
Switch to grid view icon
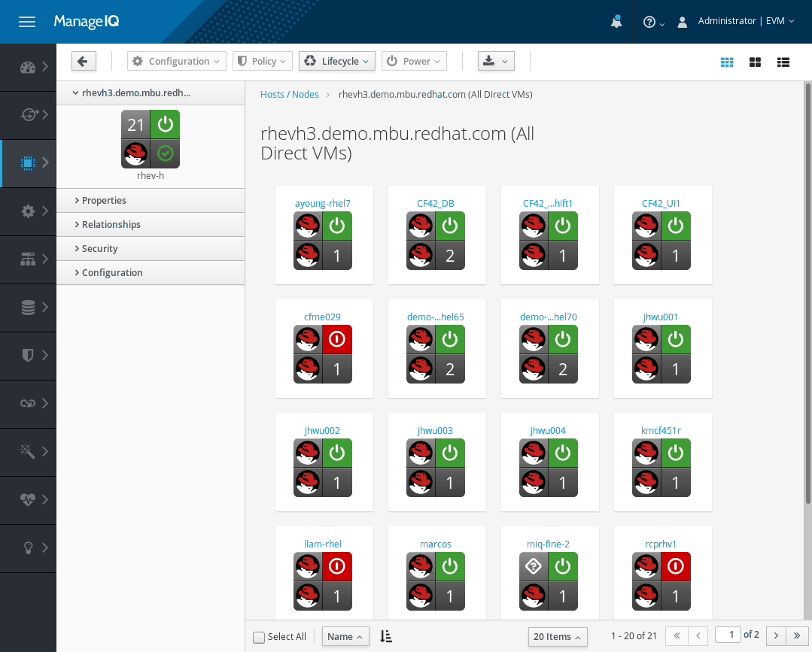[x=727, y=62]
